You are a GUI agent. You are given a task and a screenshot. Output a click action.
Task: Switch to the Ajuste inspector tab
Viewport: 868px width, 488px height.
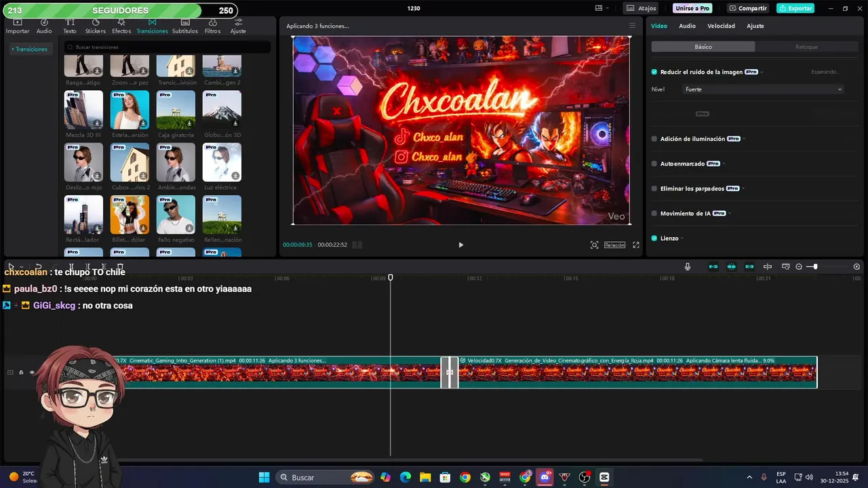(755, 26)
